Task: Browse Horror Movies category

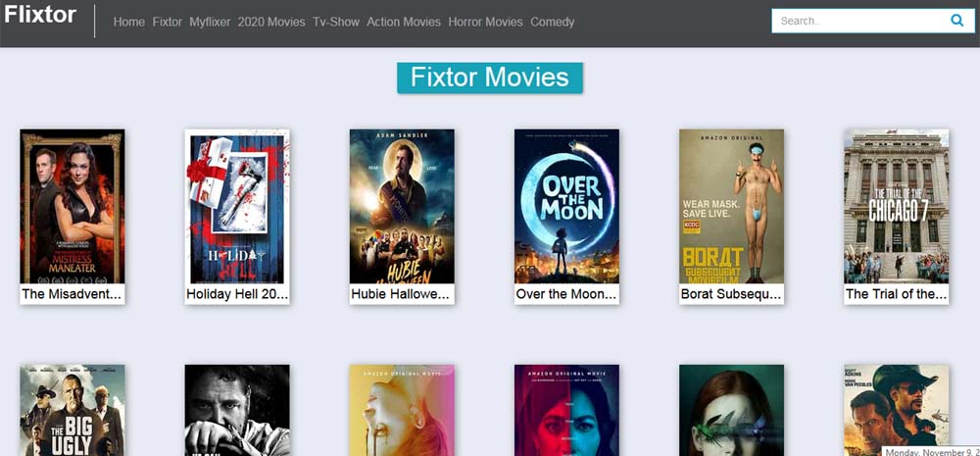Action: (x=486, y=22)
